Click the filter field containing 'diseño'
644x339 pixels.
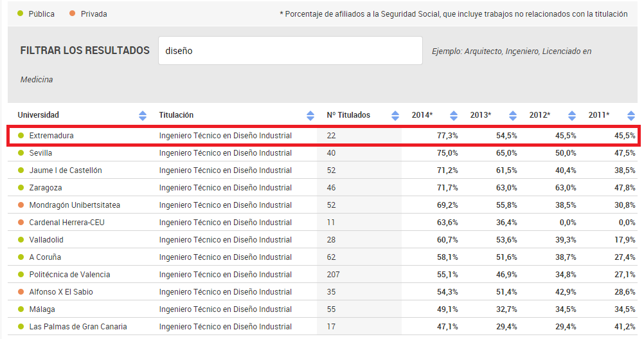tap(291, 51)
